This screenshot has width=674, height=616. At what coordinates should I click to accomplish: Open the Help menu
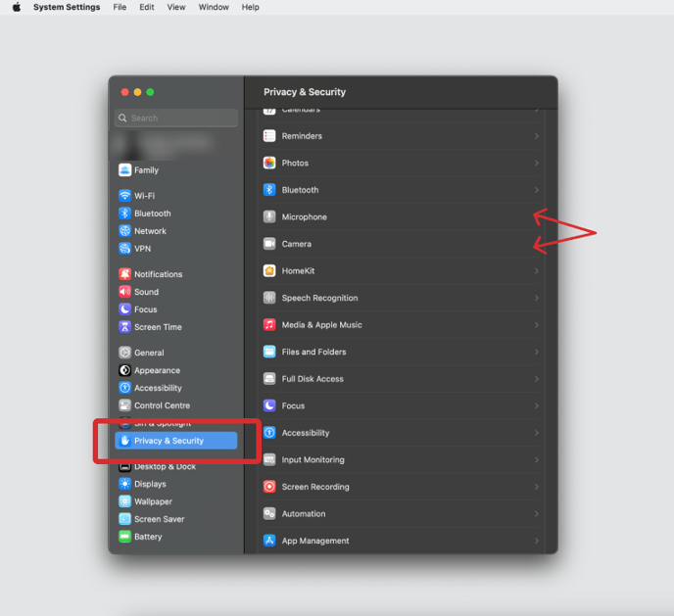click(250, 7)
